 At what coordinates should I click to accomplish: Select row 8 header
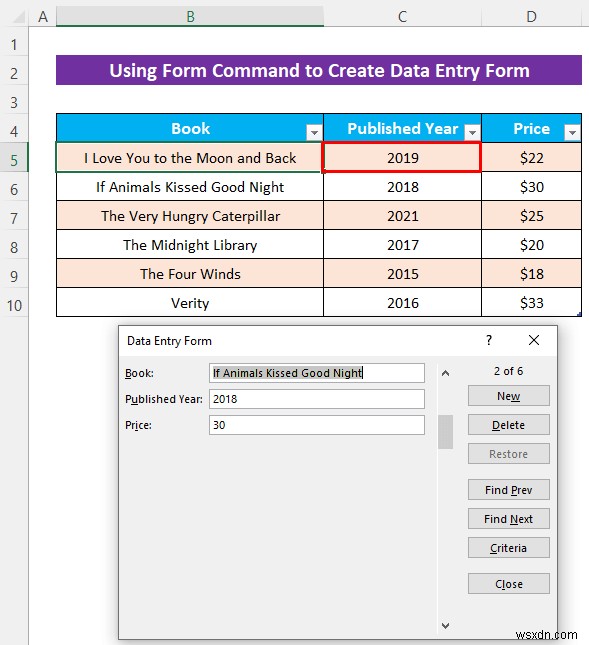coord(14,247)
